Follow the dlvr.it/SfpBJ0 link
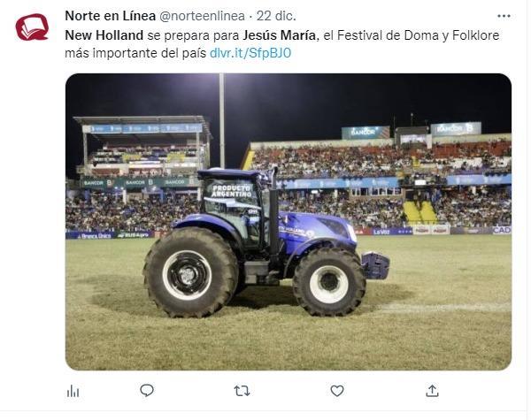 pos(250,53)
